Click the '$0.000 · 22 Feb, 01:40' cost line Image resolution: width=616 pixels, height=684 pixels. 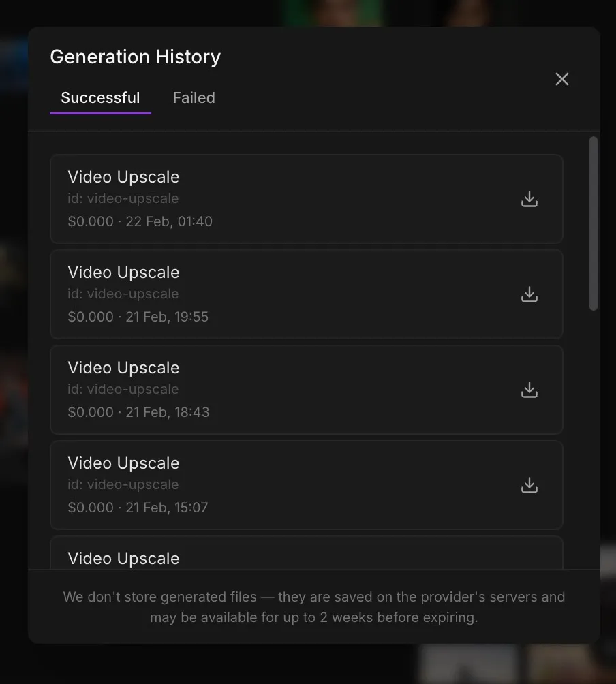(140, 221)
